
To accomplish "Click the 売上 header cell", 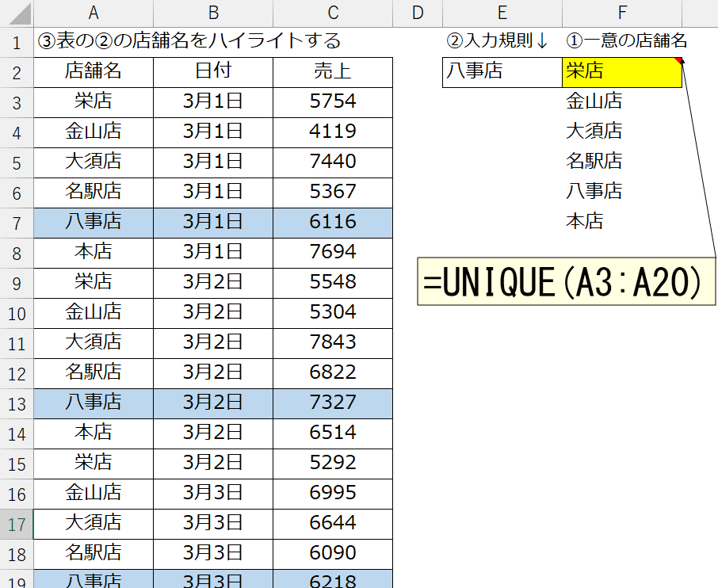I will tap(333, 72).
